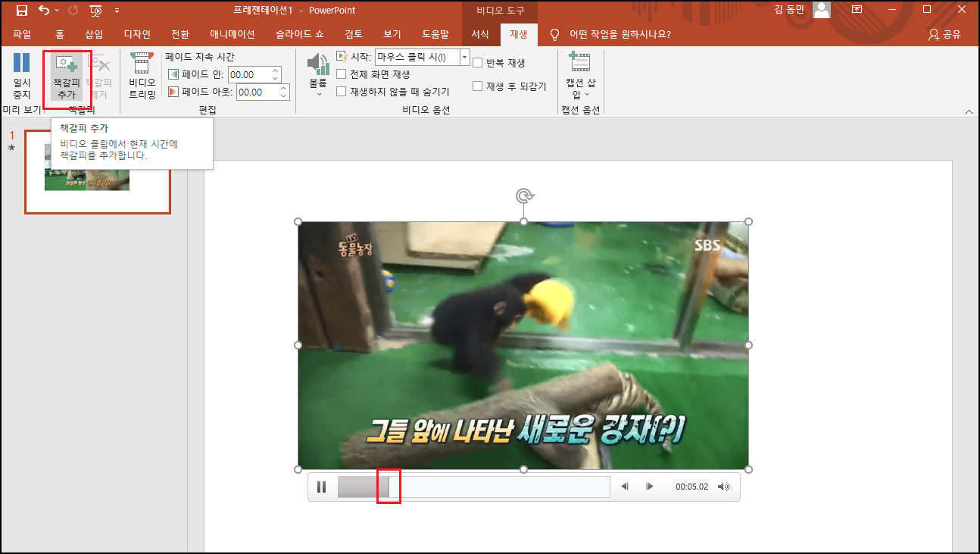
Task: Open the 볼륨 dropdown
Action: click(319, 76)
